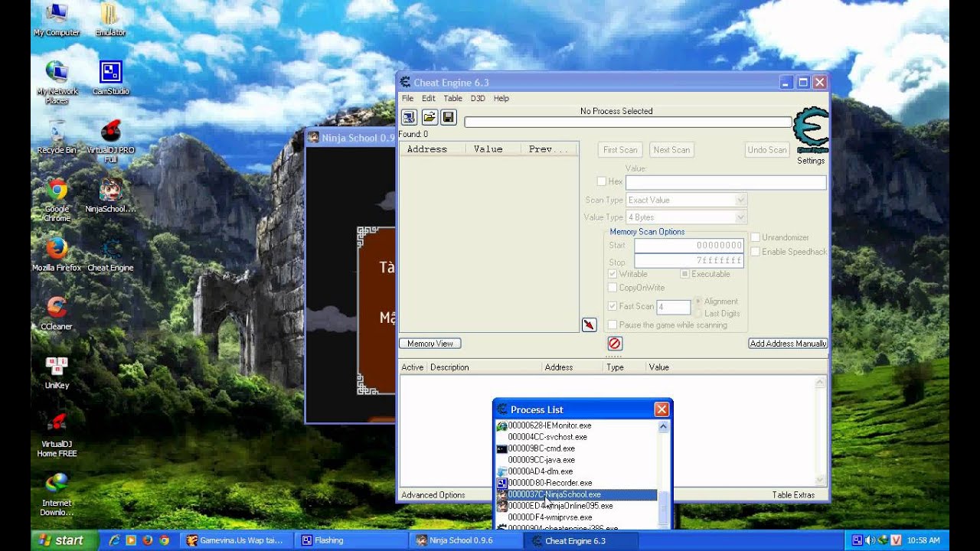This screenshot has width=980, height=551.
Task: Click the Internet Explorer quick launch icon
Action: click(114, 540)
